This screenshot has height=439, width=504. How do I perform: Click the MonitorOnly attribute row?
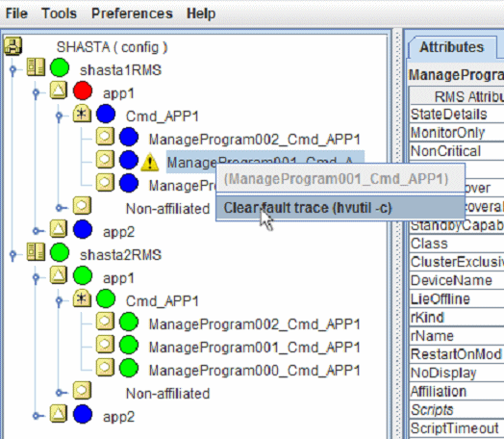click(457, 133)
